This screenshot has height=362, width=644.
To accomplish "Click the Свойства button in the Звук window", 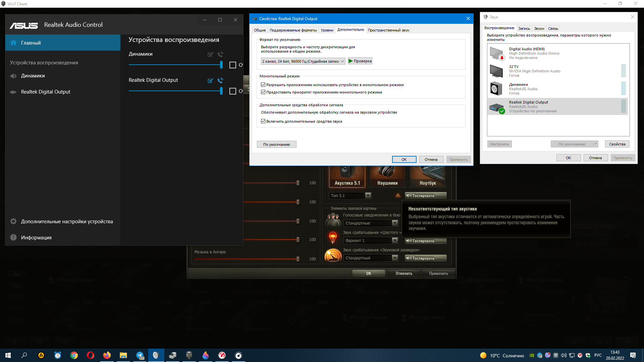I will coord(617,144).
